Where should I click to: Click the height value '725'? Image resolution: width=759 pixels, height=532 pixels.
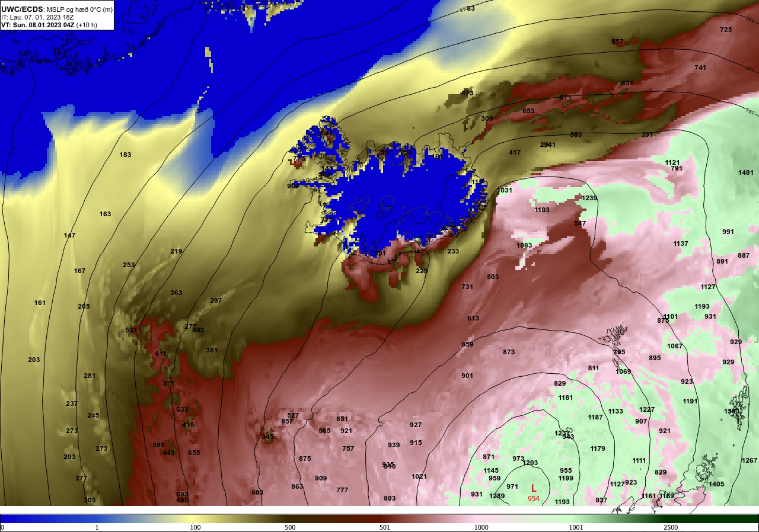(x=726, y=30)
